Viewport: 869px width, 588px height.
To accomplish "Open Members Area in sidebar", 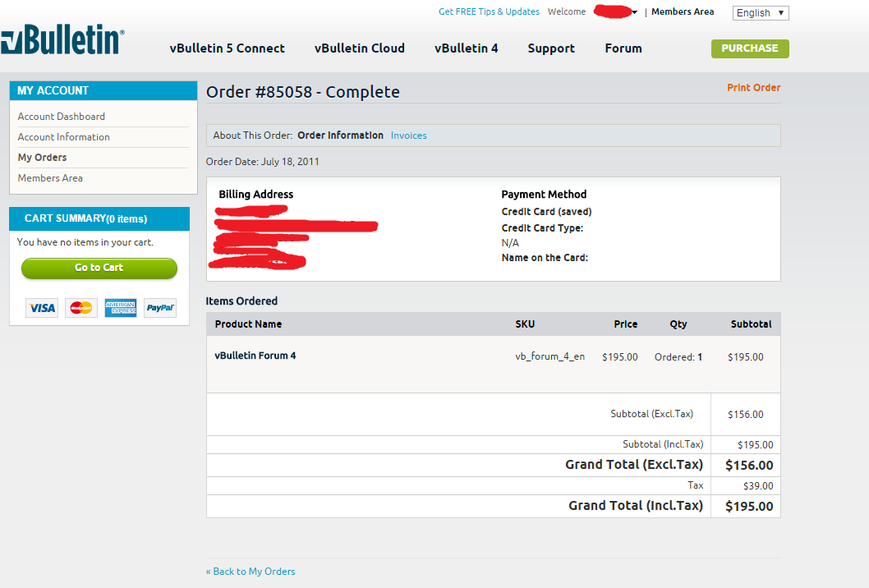I will [50, 178].
